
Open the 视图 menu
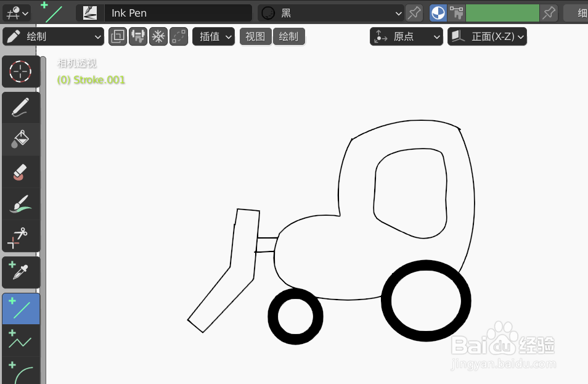[x=255, y=36]
